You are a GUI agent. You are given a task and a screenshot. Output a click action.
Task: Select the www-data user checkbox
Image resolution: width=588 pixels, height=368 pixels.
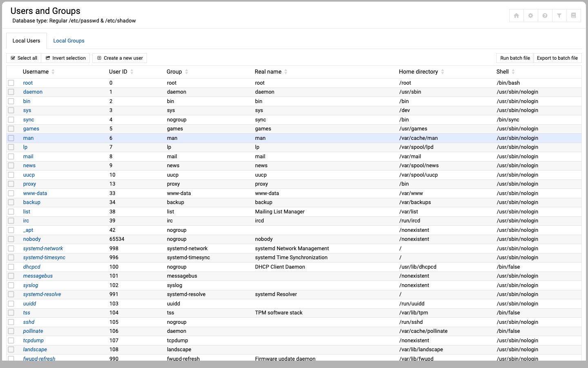(x=11, y=193)
